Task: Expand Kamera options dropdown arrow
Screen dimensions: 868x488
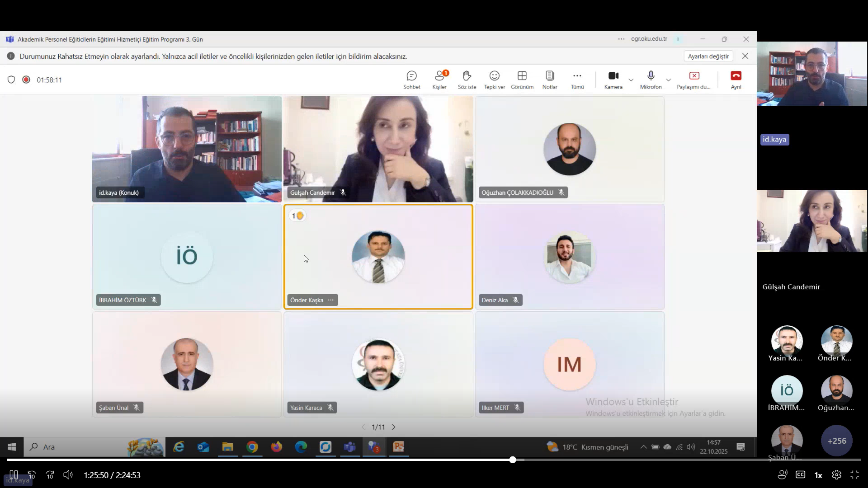Action: 631,80
